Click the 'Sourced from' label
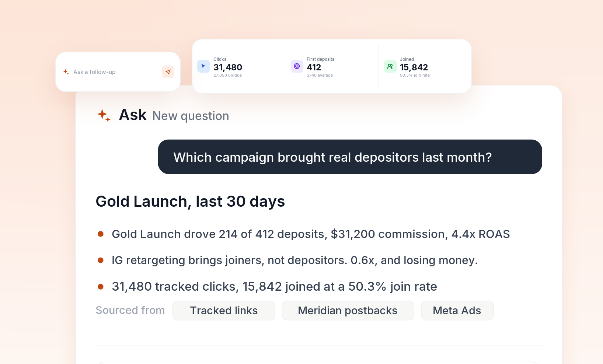603x364 pixels. [130, 310]
